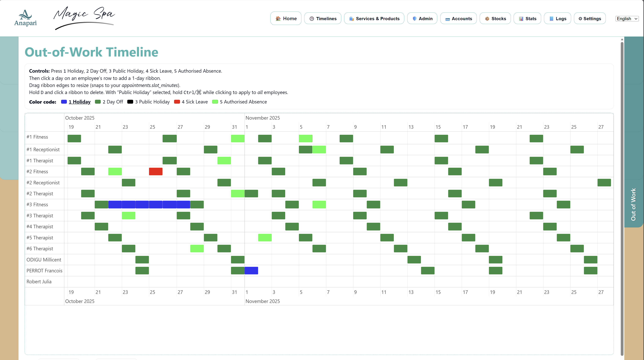This screenshot has width=644, height=360.
Task: Click the briefcase icon for Services & Products
Action: pyautogui.click(x=351, y=18)
